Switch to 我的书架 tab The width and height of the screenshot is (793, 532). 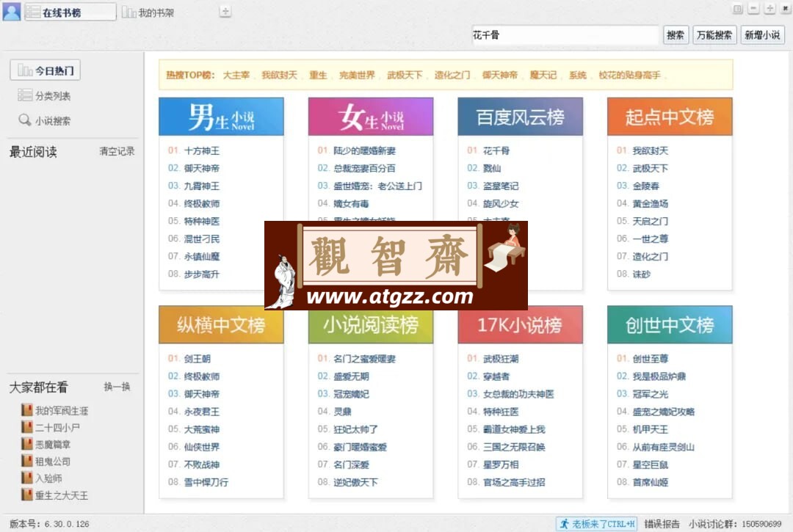pyautogui.click(x=148, y=12)
